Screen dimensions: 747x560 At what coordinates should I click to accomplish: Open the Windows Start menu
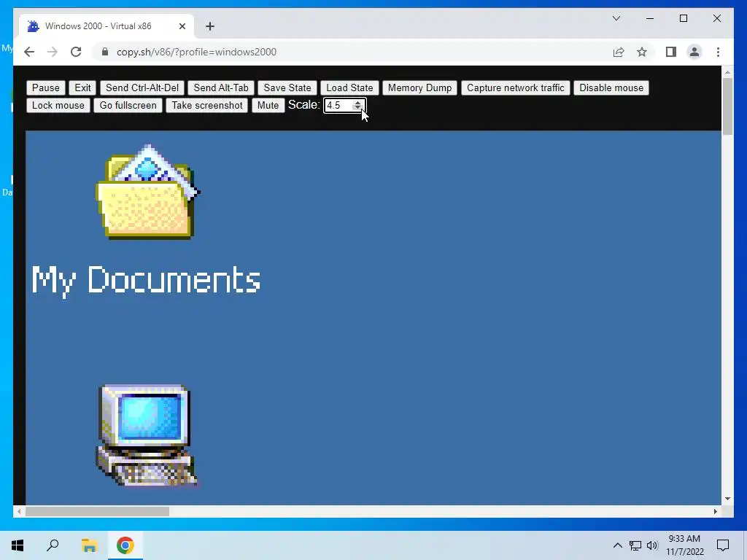(18, 545)
